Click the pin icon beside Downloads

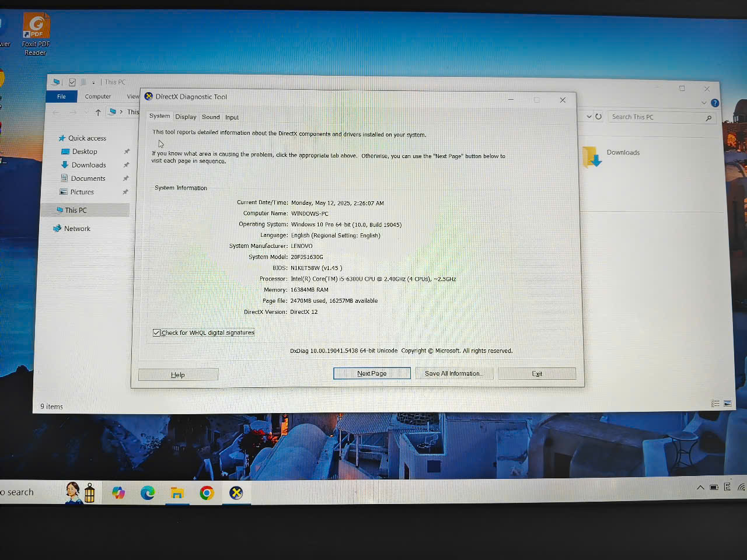point(125,165)
